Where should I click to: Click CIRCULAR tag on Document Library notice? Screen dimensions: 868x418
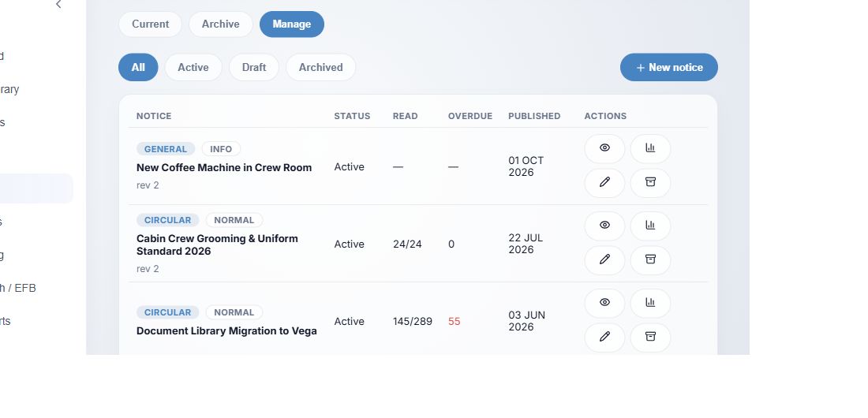click(168, 312)
